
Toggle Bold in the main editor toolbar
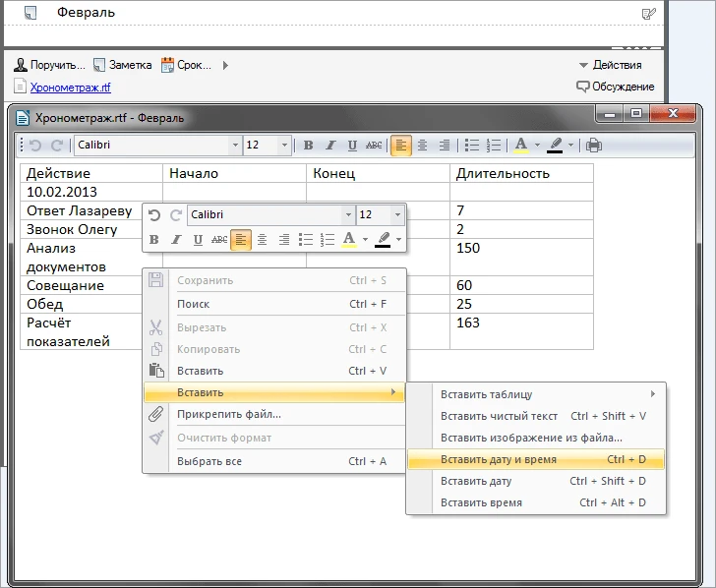point(308,146)
